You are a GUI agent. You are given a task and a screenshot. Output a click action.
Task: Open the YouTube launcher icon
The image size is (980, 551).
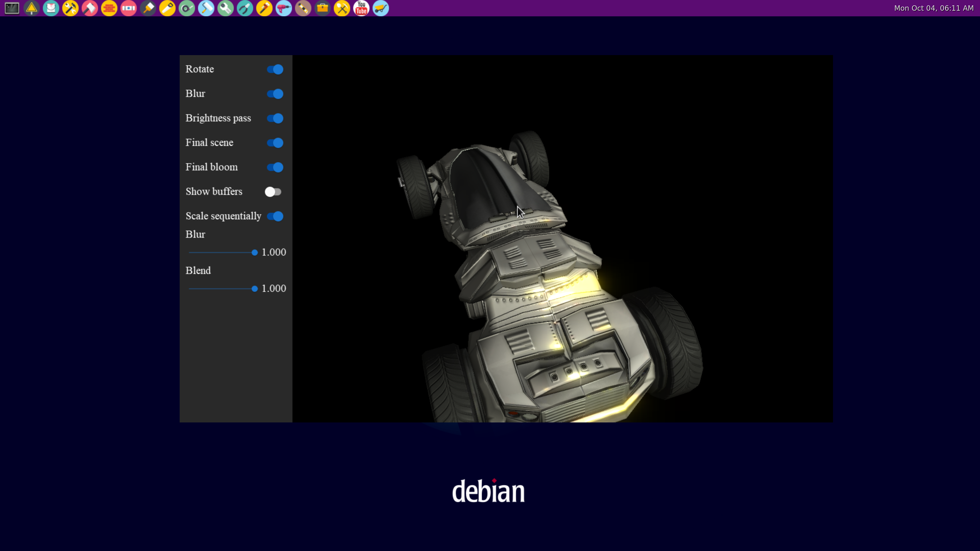(361, 8)
